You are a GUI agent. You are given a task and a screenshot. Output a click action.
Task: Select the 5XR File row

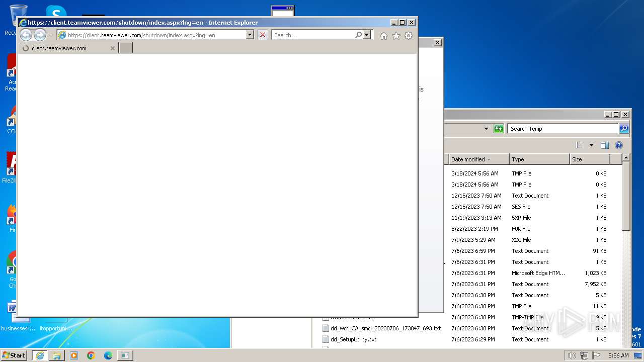[528, 218]
